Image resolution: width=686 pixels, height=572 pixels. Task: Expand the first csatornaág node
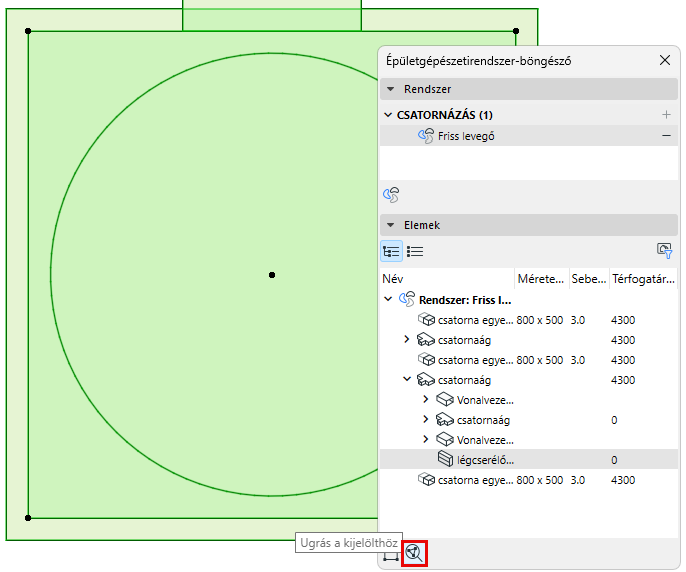(x=406, y=340)
